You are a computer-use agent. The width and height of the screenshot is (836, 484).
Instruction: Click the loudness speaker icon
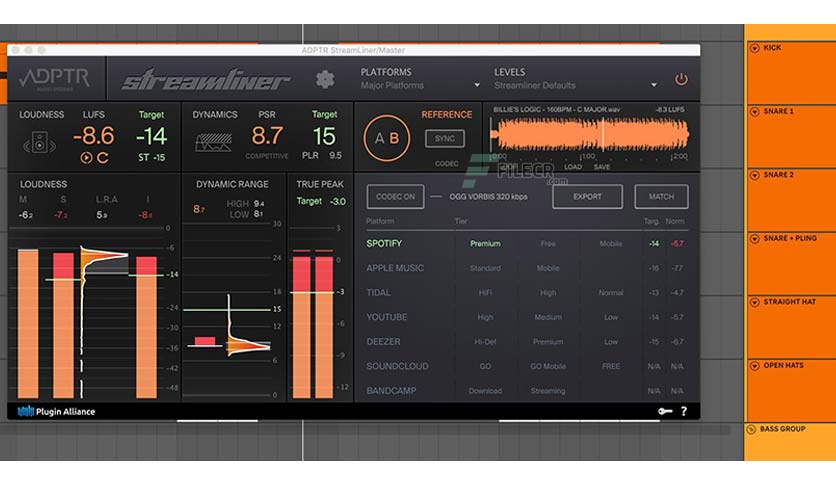pos(39,143)
